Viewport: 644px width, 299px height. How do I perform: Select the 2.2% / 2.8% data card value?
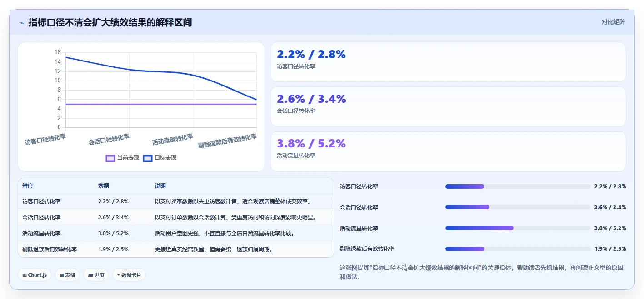(311, 55)
